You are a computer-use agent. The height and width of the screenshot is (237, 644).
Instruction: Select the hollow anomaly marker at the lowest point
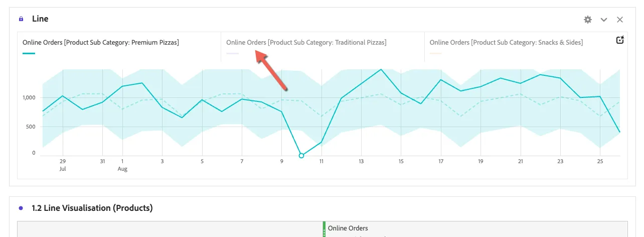(x=301, y=156)
